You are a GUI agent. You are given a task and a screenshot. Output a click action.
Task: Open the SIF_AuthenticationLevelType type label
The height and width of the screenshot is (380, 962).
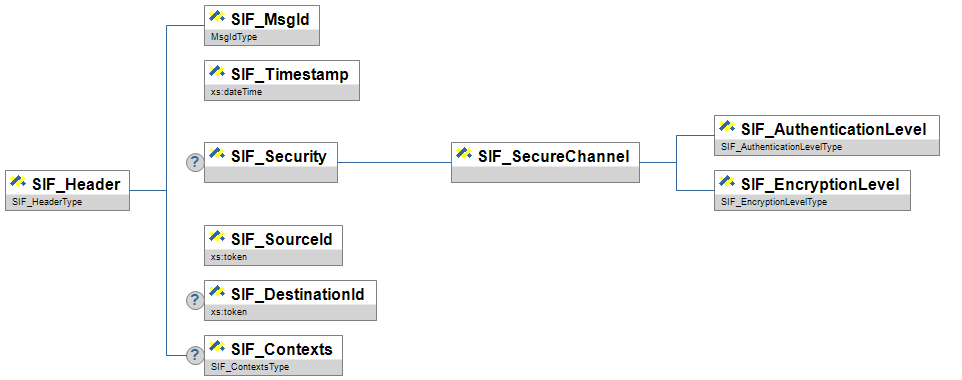(x=782, y=147)
